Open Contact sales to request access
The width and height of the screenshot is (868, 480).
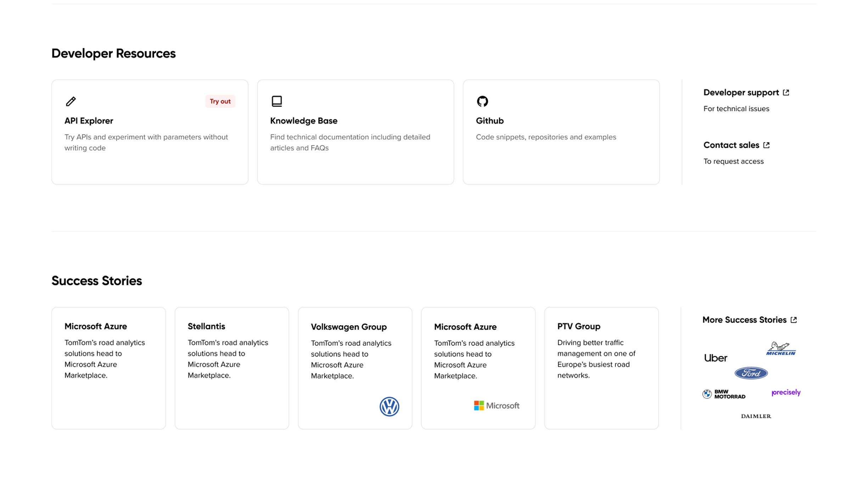click(731, 145)
